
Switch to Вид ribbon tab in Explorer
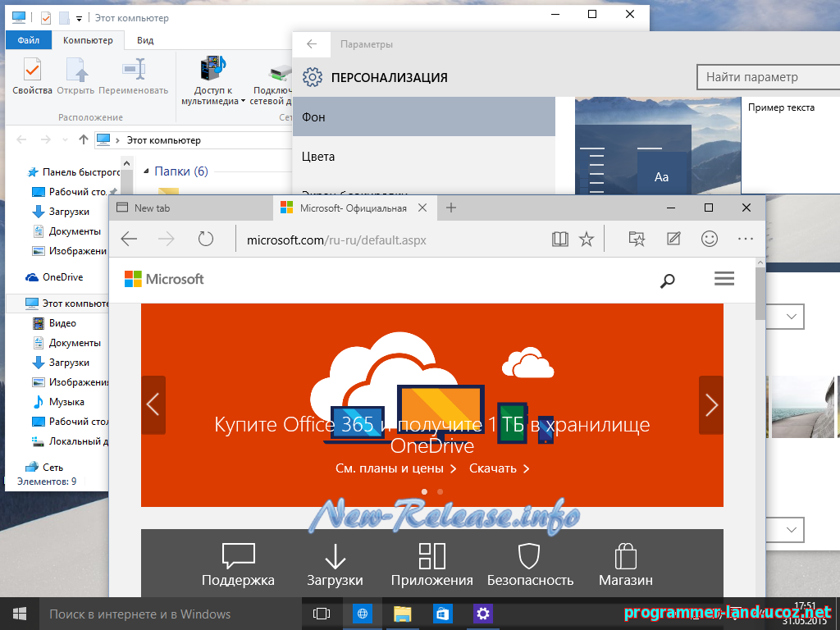(x=145, y=40)
